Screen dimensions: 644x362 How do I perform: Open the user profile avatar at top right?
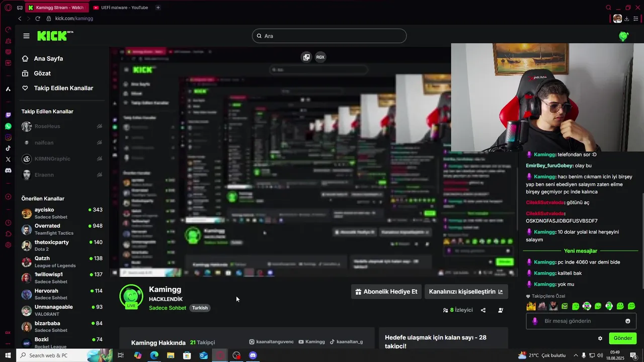point(624,36)
